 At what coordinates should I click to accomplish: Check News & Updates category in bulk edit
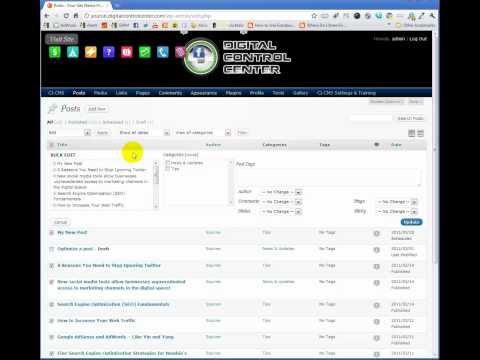[x=168, y=163]
